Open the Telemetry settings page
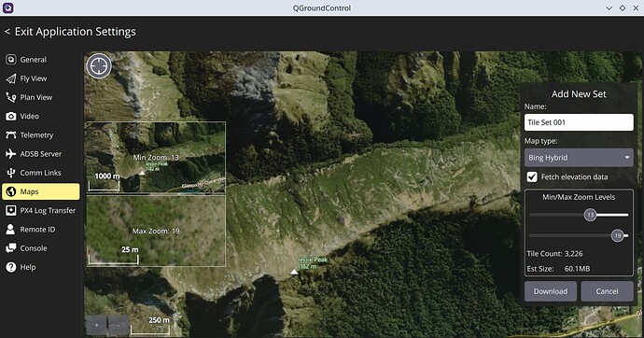644x338 pixels. (41, 135)
